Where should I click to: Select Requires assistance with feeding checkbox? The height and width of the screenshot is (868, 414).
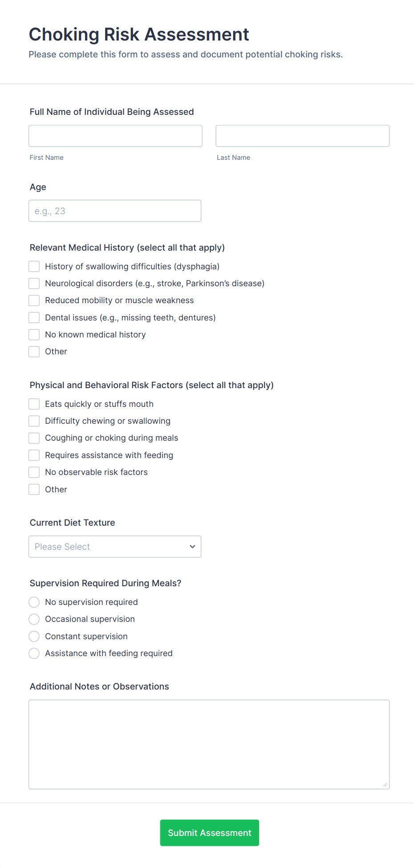click(x=34, y=455)
